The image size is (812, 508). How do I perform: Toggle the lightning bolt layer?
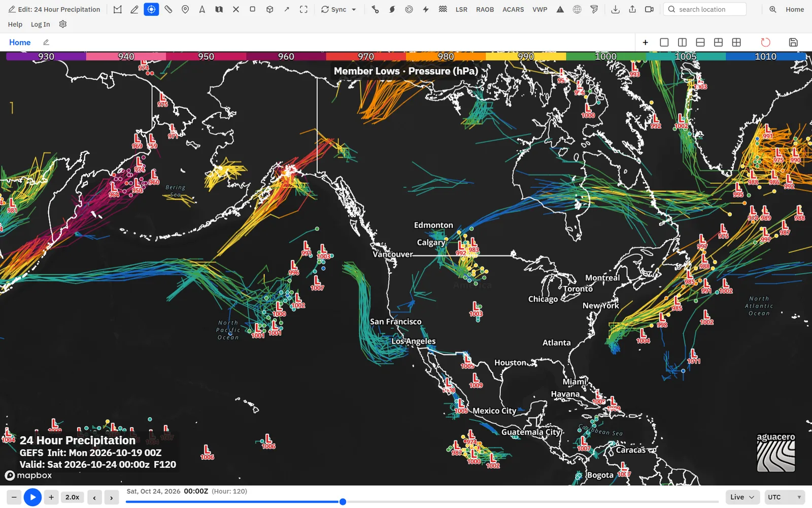(426, 9)
